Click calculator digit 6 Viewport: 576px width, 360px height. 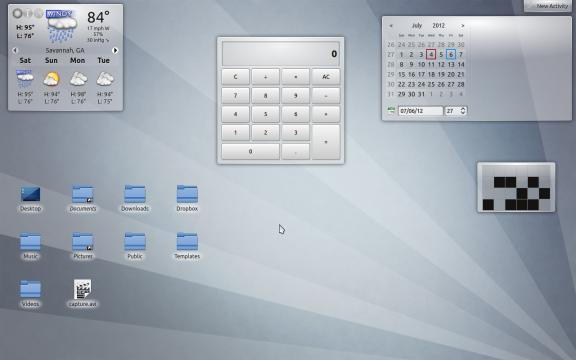(296, 114)
